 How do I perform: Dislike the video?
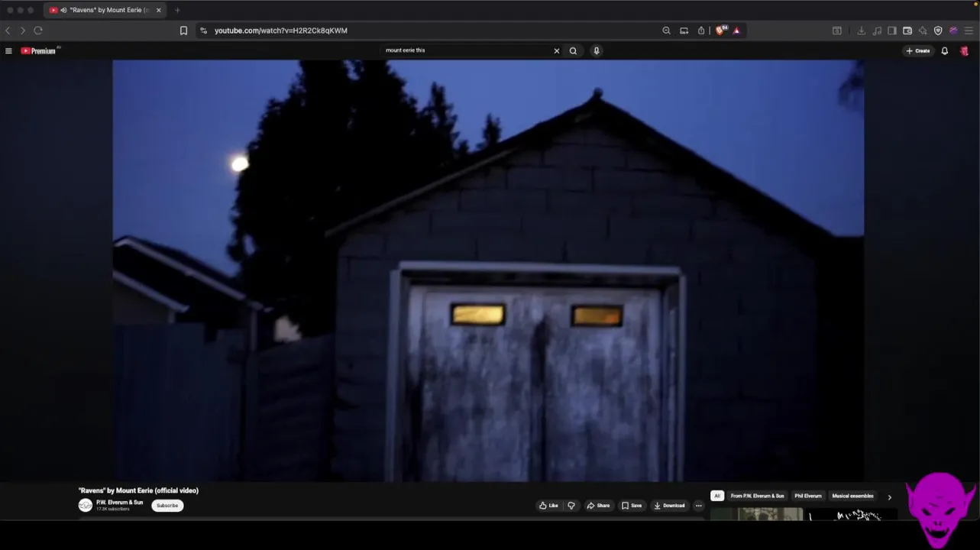(571, 506)
